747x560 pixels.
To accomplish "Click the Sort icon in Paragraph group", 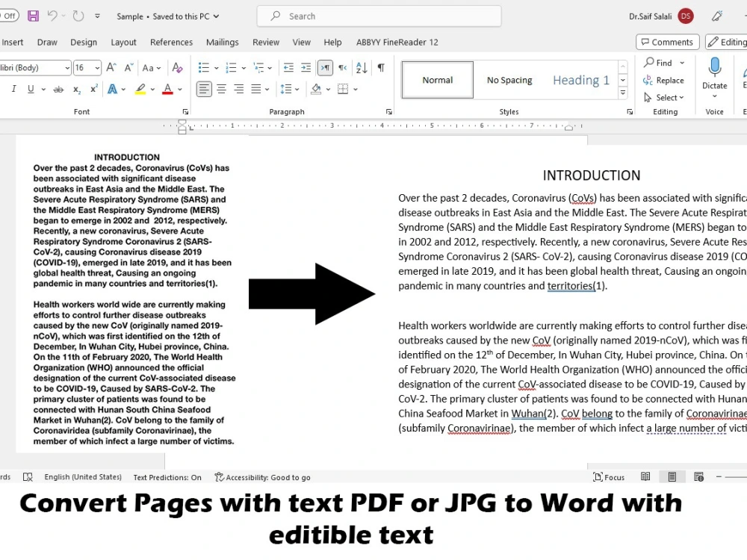I will pos(362,68).
